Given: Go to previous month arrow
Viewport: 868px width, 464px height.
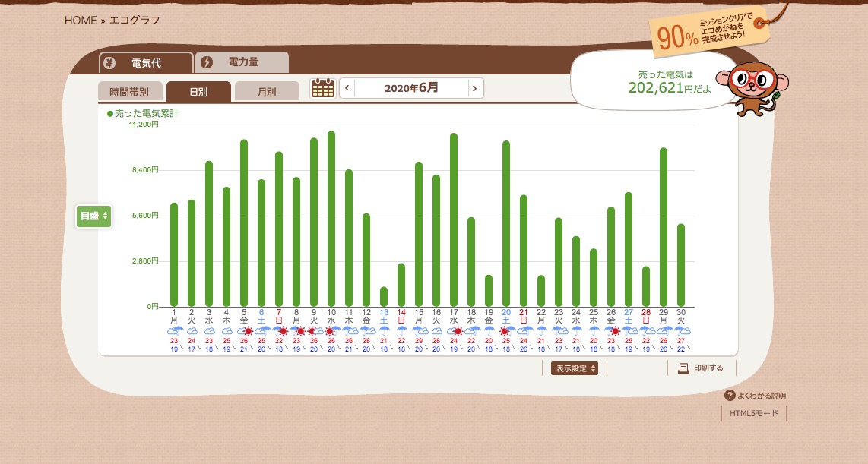Looking at the screenshot, I should click(x=347, y=89).
